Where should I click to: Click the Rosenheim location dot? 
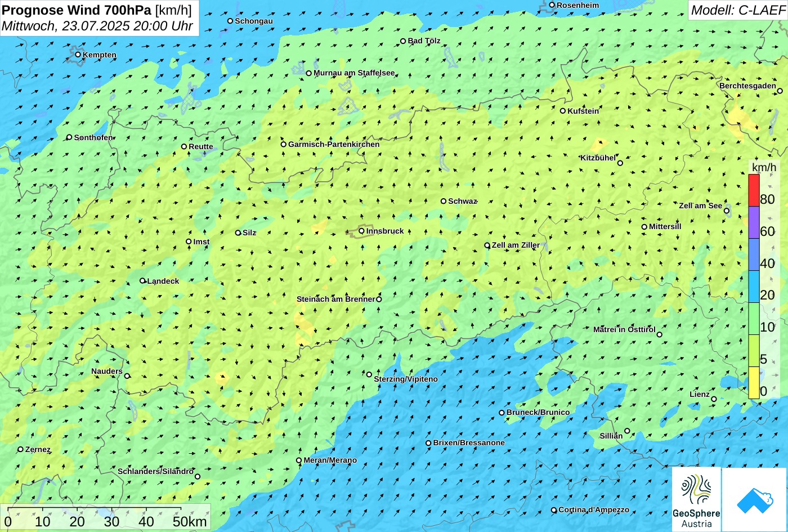click(x=552, y=5)
